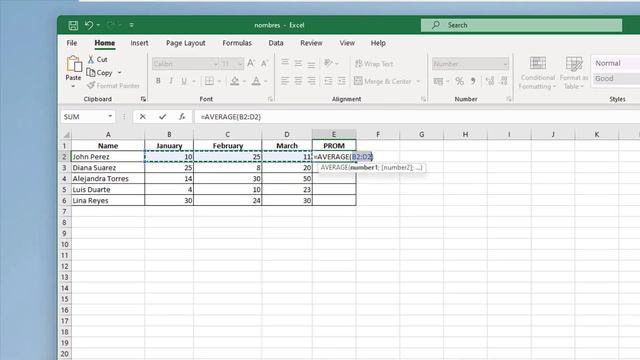Click the Redo arrow icon
The width and height of the screenshot is (640, 360).
click(110, 25)
